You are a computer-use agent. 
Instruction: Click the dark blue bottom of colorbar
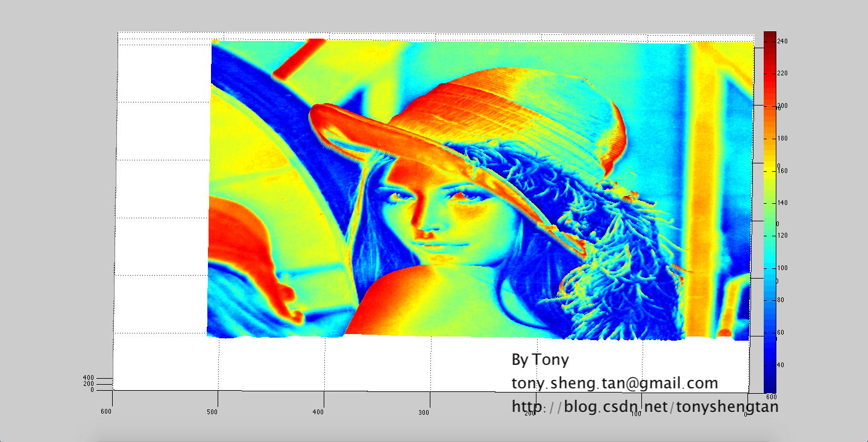click(x=770, y=385)
